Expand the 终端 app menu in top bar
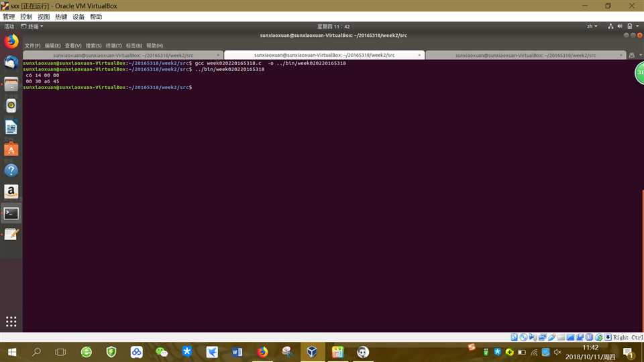The width and height of the screenshot is (644, 362). (x=32, y=26)
